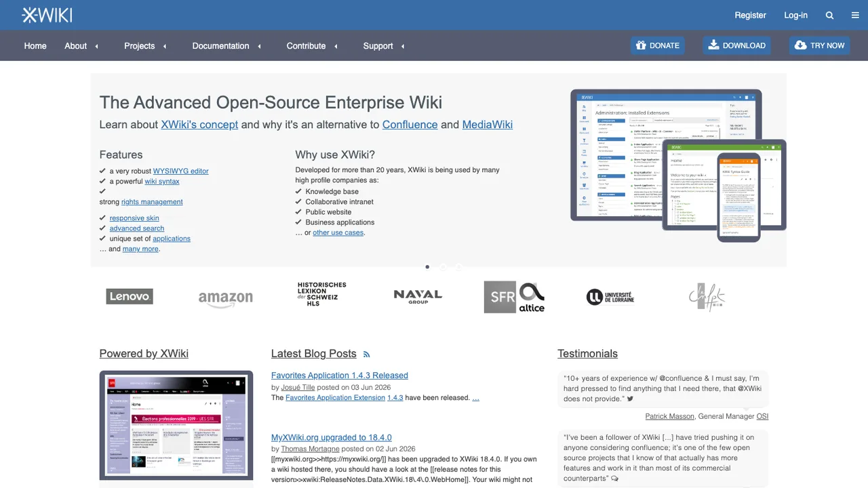Click the comments icon in second testimonial
Image resolution: width=868 pixels, height=488 pixels.
click(614, 479)
